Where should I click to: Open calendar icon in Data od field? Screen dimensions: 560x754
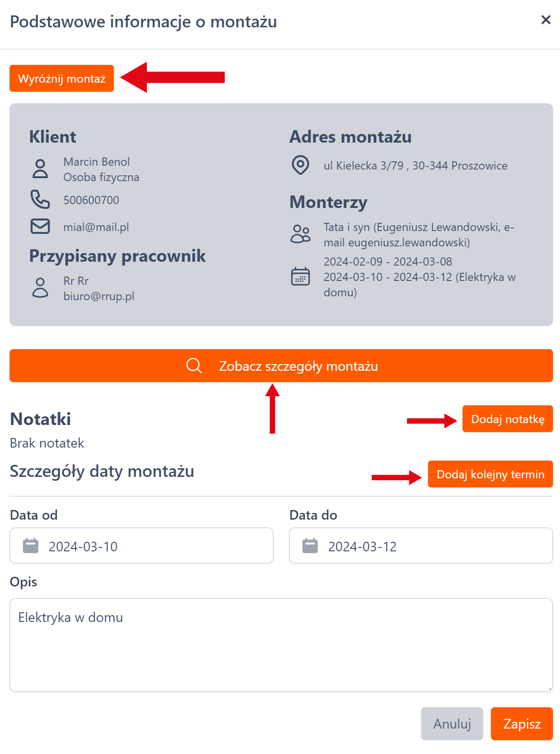click(x=31, y=546)
